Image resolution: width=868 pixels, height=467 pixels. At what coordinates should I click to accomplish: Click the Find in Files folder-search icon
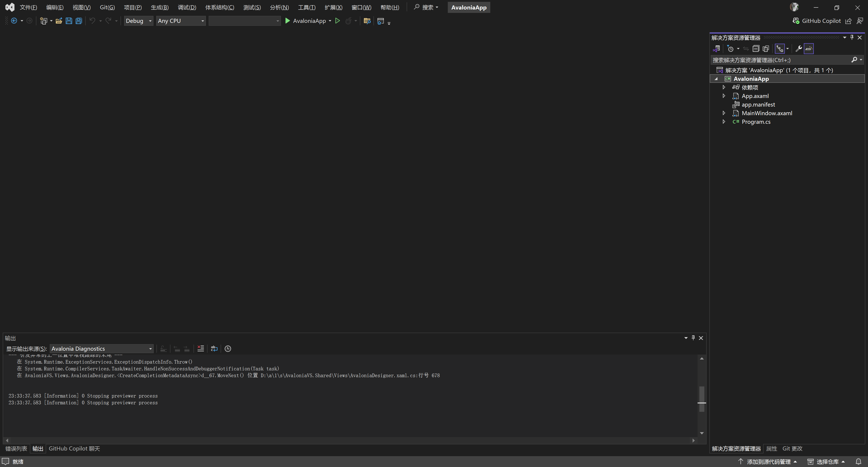(x=367, y=21)
